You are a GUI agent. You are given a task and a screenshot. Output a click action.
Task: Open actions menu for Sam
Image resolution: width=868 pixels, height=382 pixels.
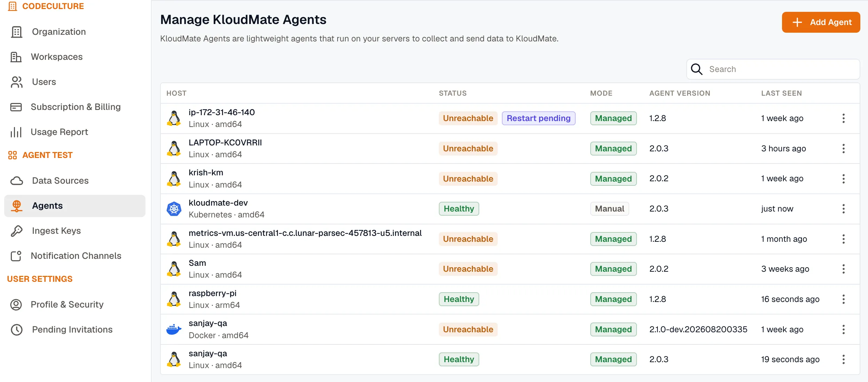coord(844,269)
